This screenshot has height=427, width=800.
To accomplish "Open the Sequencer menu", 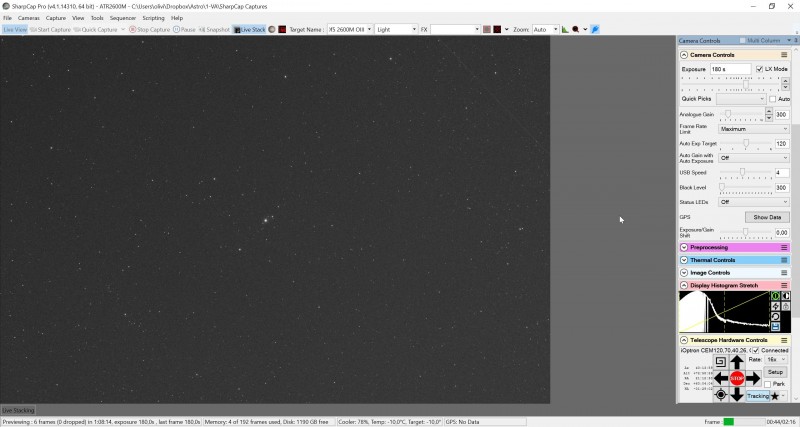I will [x=123, y=18].
